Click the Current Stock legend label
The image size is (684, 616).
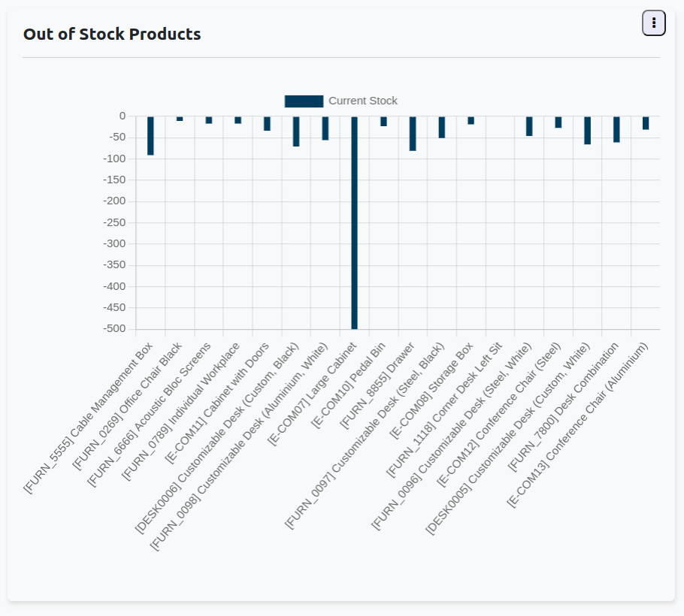tap(363, 101)
